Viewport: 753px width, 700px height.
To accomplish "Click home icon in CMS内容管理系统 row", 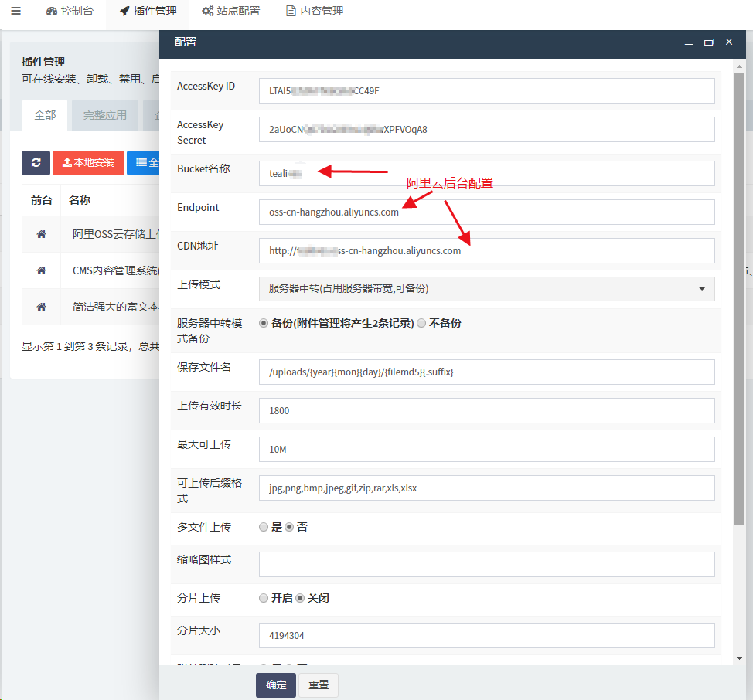I will pos(41,270).
